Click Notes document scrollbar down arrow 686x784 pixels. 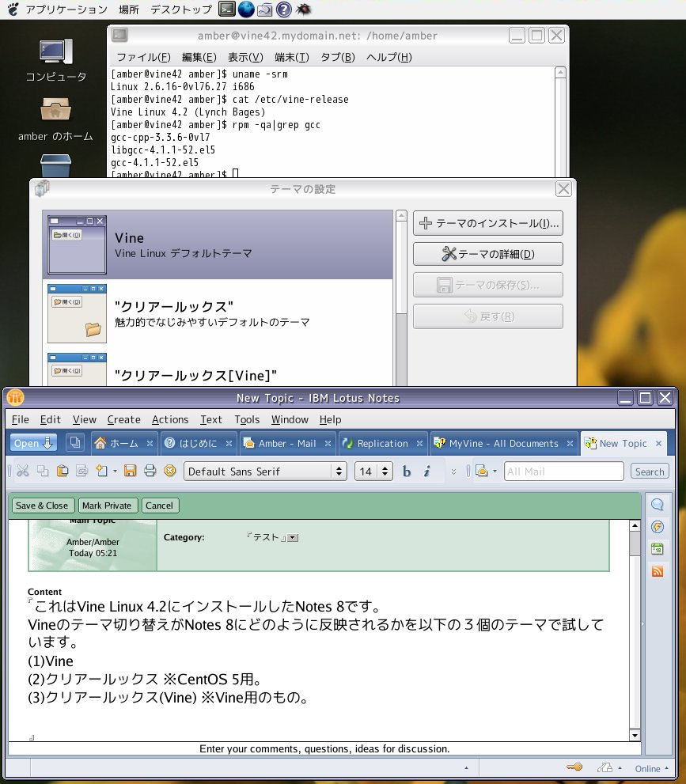coord(635,735)
